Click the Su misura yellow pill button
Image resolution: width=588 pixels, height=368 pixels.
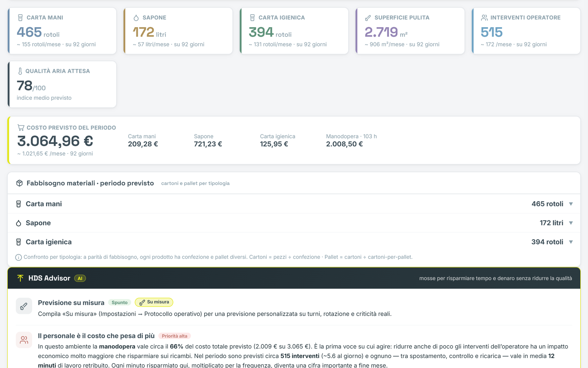(154, 302)
